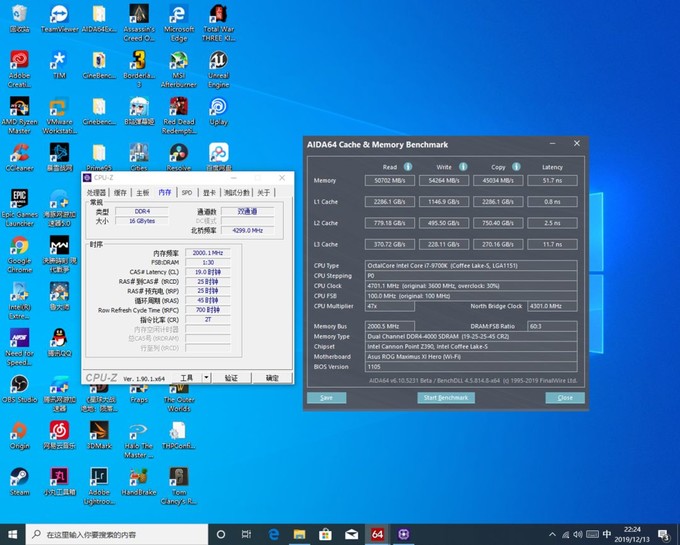Open Borderlands 3 desktop shortcut
This screenshot has width=680, height=545.
[x=139, y=69]
